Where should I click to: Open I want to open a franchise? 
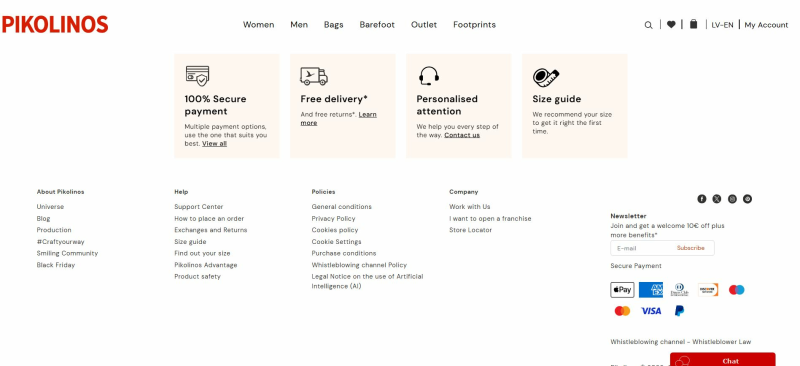click(490, 218)
